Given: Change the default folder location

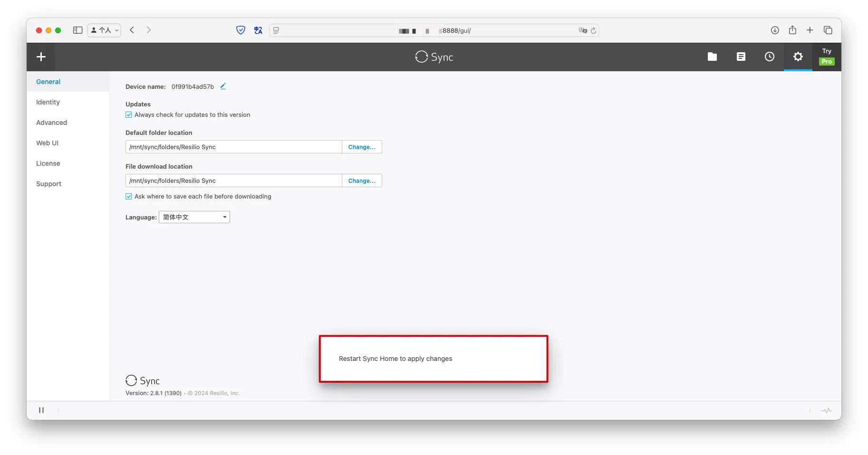Looking at the screenshot, I should (x=361, y=147).
